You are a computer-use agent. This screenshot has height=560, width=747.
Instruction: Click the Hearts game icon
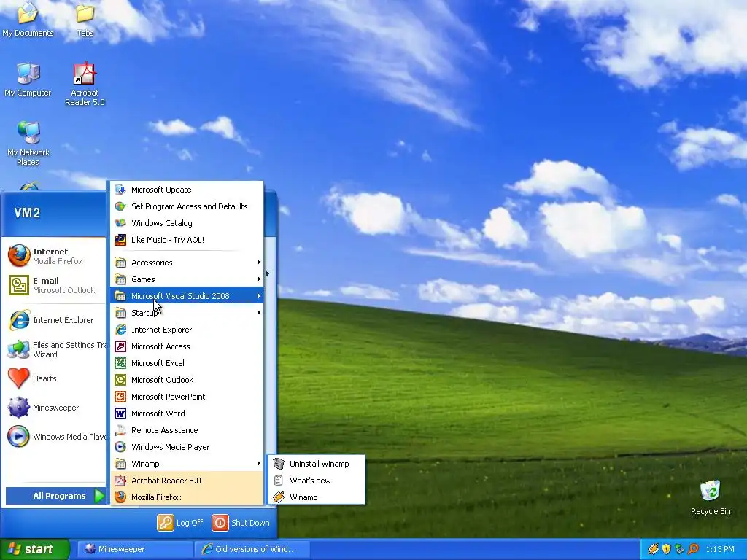point(19,378)
